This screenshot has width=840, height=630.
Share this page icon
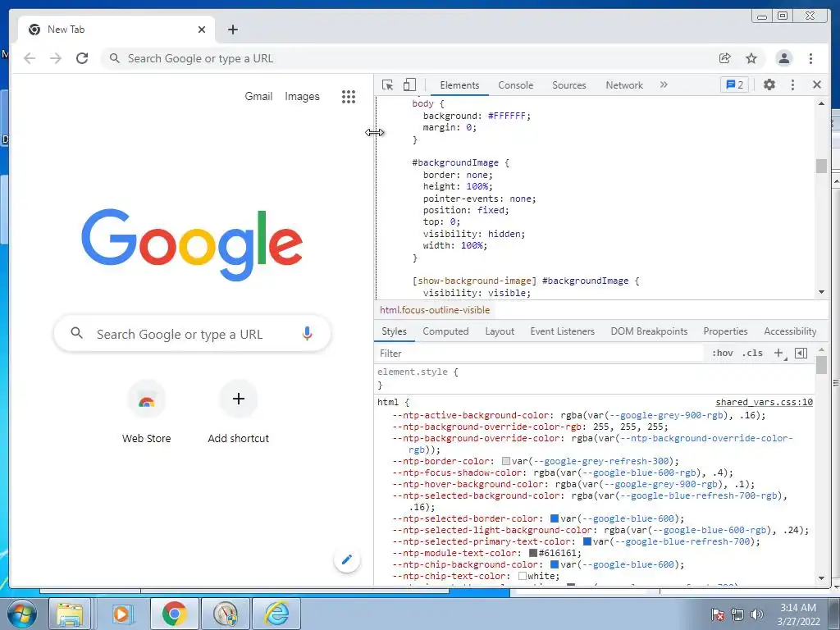pyautogui.click(x=725, y=58)
